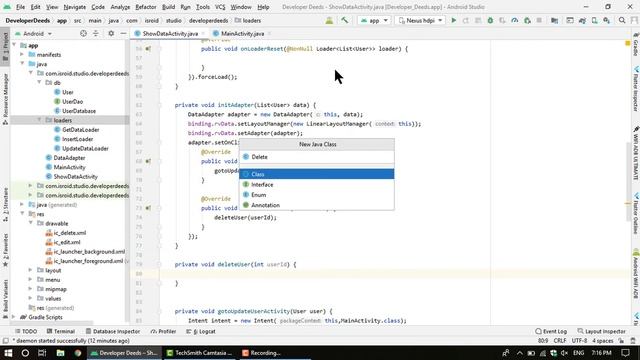
Task: Click the Make Project hammer icon
Action: coord(345,20)
